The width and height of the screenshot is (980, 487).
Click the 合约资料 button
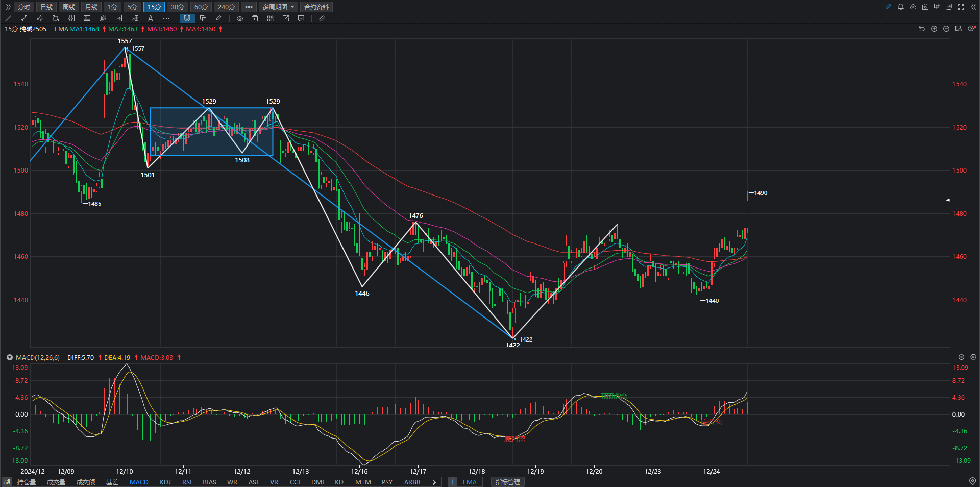pyautogui.click(x=316, y=7)
